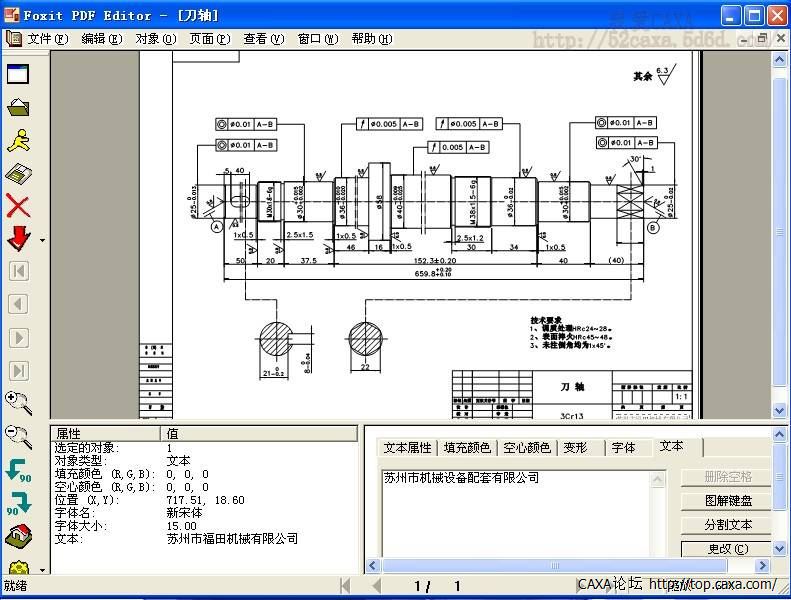Click previous page arrow in status bar
791x600 pixels.
coord(376,586)
